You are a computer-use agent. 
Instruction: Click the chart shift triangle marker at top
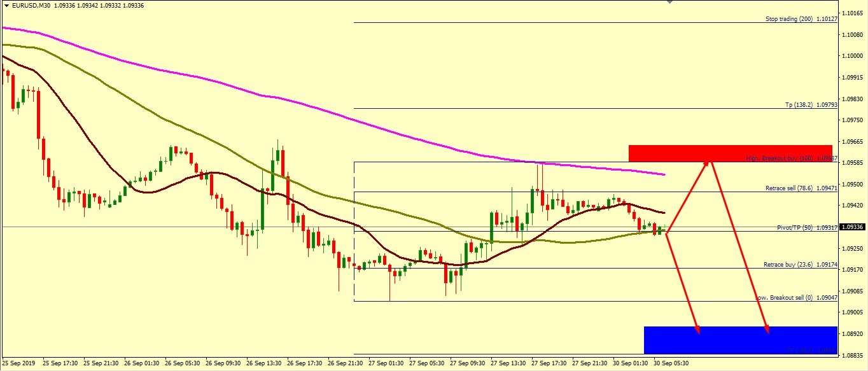669,3
